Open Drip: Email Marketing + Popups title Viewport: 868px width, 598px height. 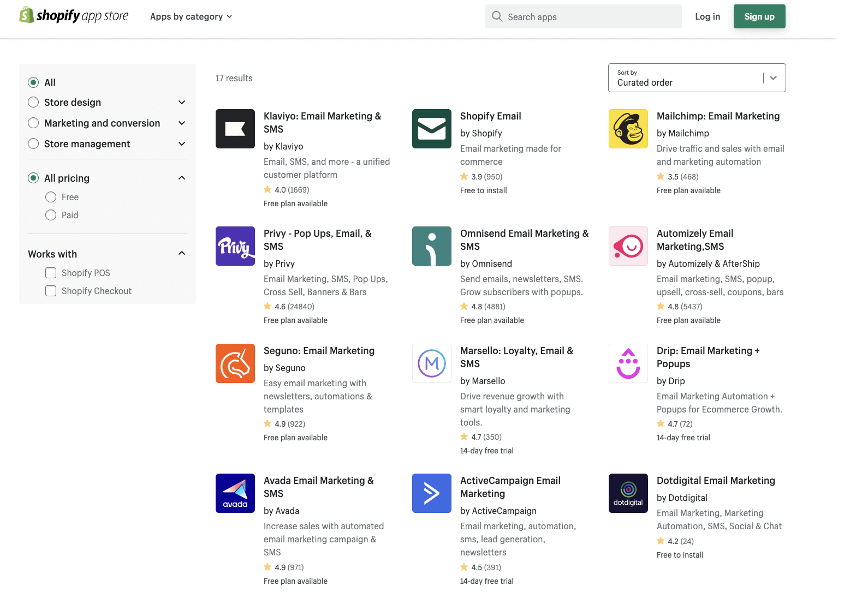tap(708, 357)
